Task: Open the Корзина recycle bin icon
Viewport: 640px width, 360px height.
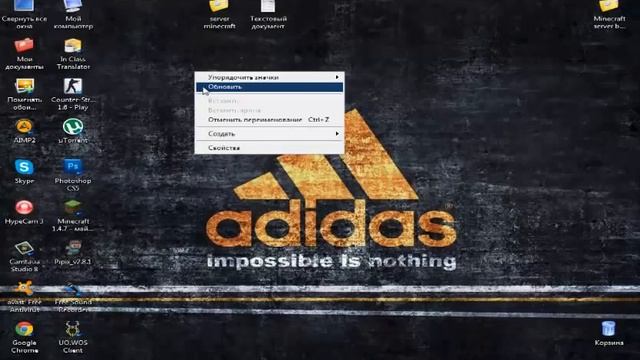Action: pyautogui.click(x=609, y=329)
